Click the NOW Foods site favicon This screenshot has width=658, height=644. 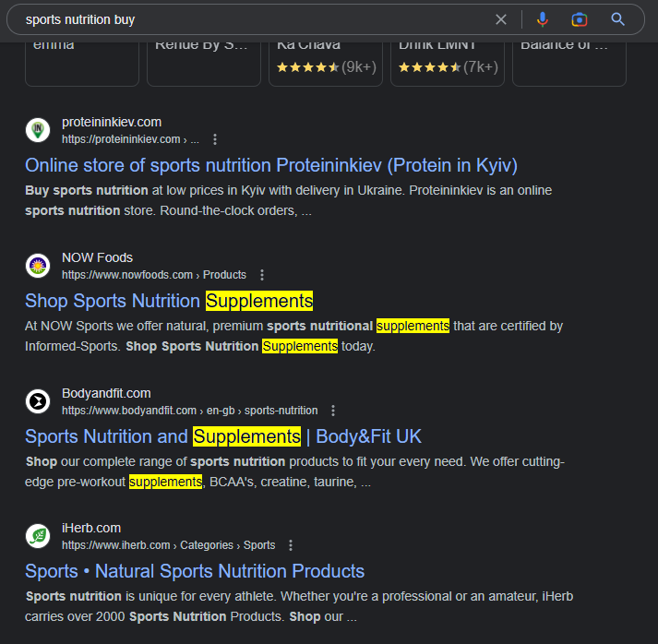38,266
